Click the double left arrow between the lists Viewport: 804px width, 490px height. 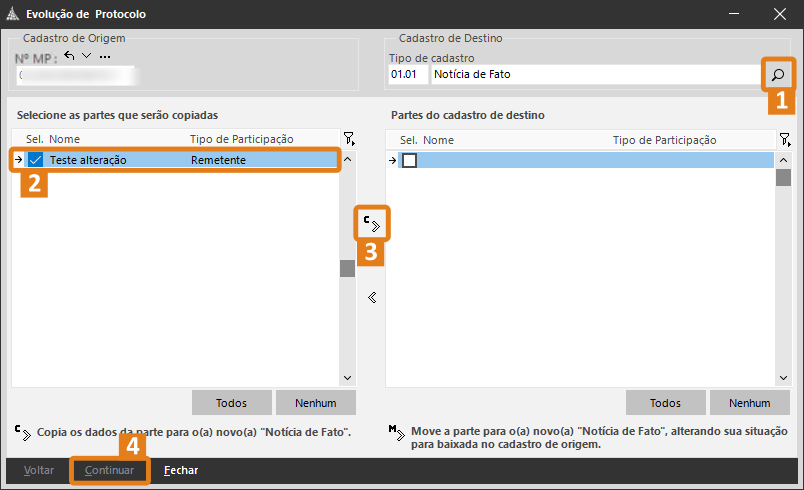tap(372, 297)
